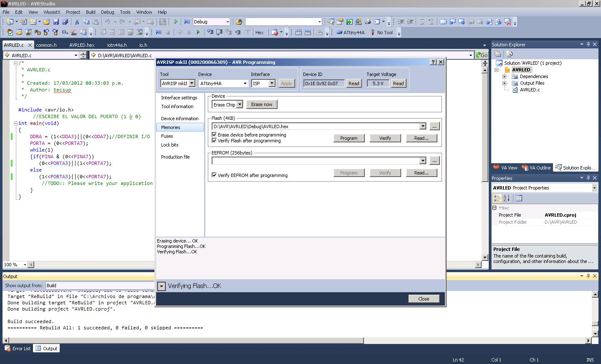Click Show All Files icon in Solution Explorer
The height and width of the screenshot is (364, 601).
pos(509,54)
